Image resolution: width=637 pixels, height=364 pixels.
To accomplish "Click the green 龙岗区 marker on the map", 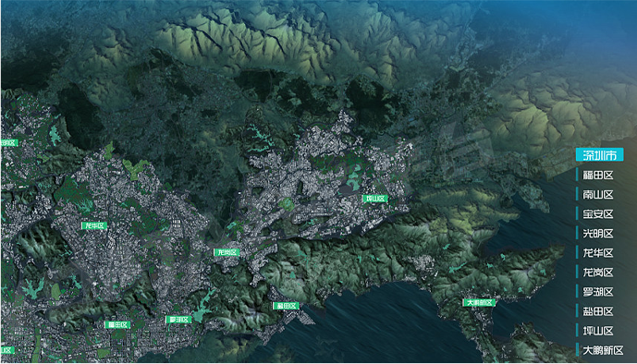I will [x=227, y=252].
